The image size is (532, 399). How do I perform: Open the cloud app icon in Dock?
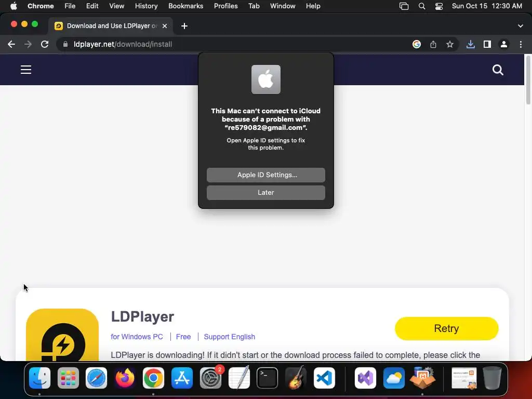pos(394,378)
